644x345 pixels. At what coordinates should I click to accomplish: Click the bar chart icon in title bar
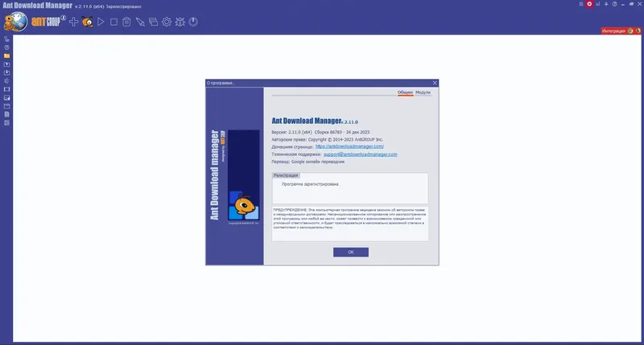tap(597, 4)
